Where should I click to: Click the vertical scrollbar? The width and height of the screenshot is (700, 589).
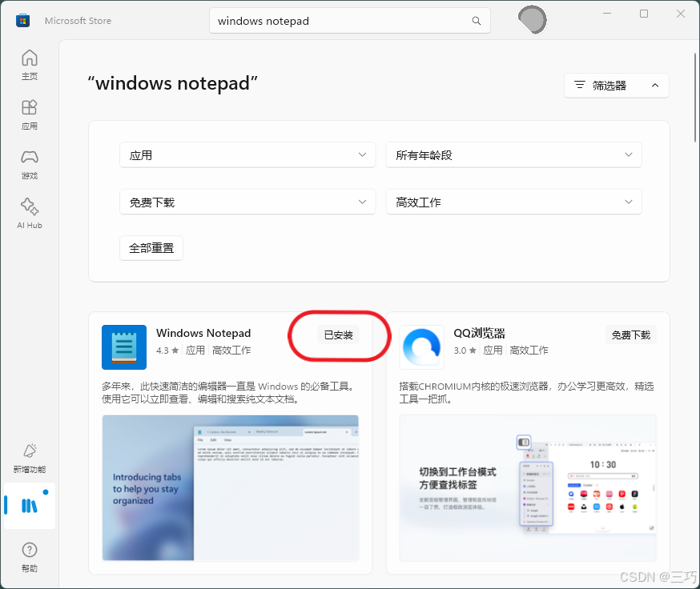pos(695,98)
